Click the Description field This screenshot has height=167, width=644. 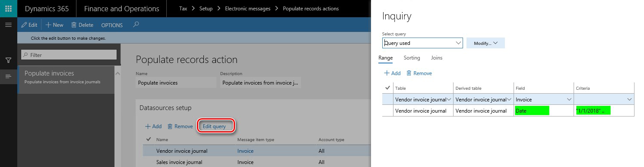260,82
